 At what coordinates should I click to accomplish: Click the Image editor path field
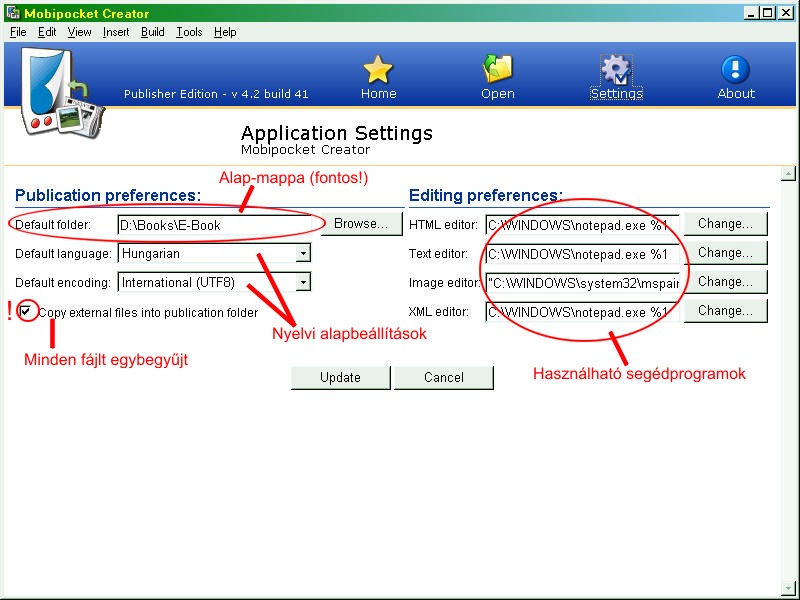tap(583, 283)
